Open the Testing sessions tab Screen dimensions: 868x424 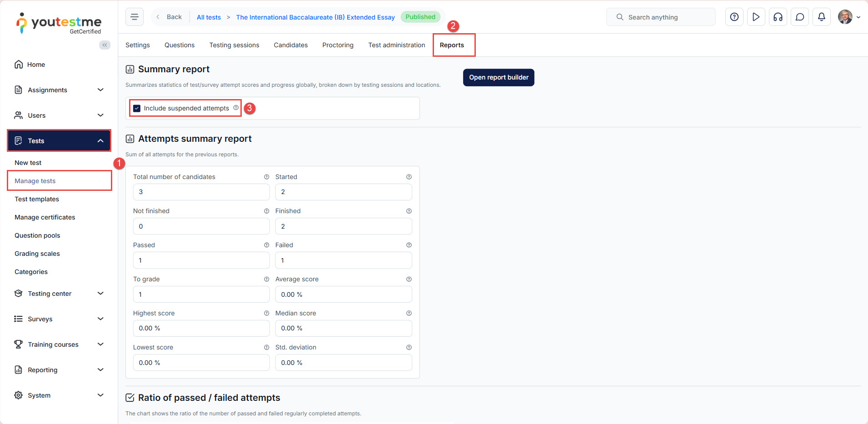[234, 45]
